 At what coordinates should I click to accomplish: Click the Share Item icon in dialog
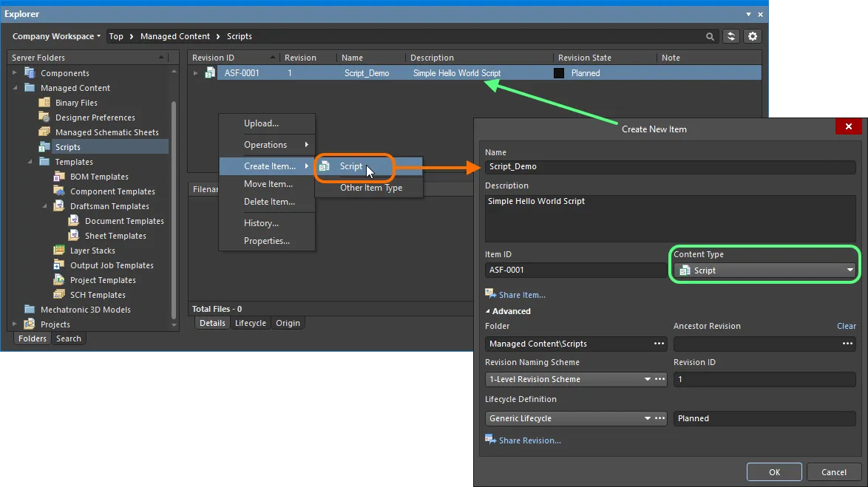pyautogui.click(x=490, y=293)
